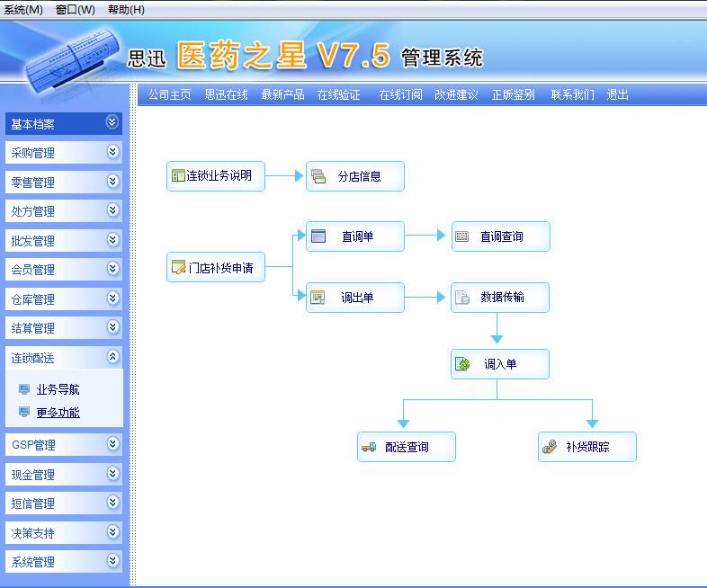Screen dimensions: 707x588
Task: Open the 配送查询 flow label
Action: (407, 447)
